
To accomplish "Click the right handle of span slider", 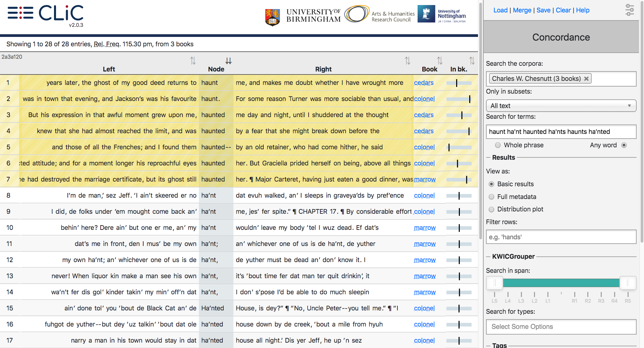I will [x=628, y=283].
